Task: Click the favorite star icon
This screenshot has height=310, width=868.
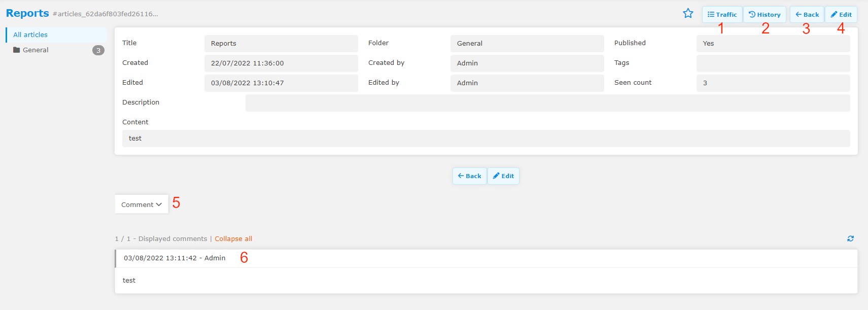Action: [688, 14]
